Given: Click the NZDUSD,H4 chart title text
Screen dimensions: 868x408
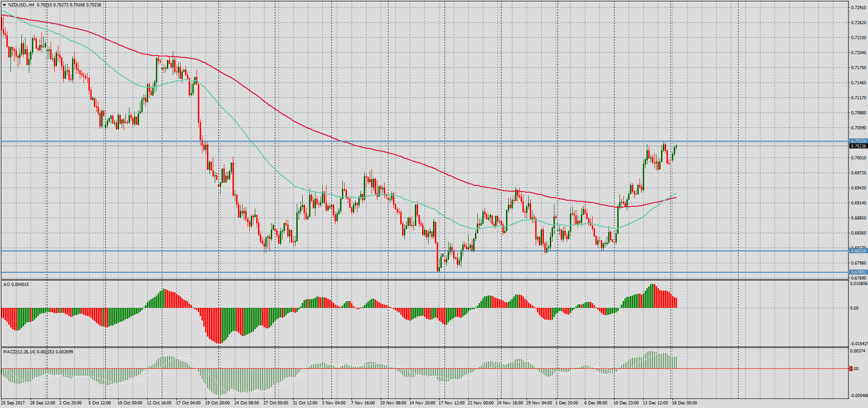Looking at the screenshot, I should tap(21, 5).
